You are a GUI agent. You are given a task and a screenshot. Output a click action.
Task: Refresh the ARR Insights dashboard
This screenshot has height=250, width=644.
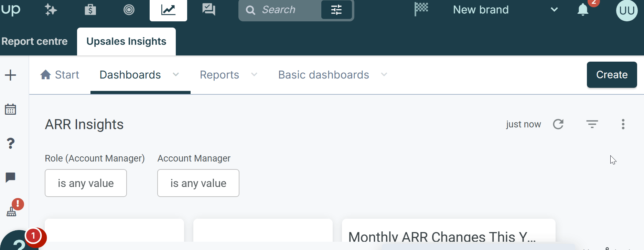(558, 124)
